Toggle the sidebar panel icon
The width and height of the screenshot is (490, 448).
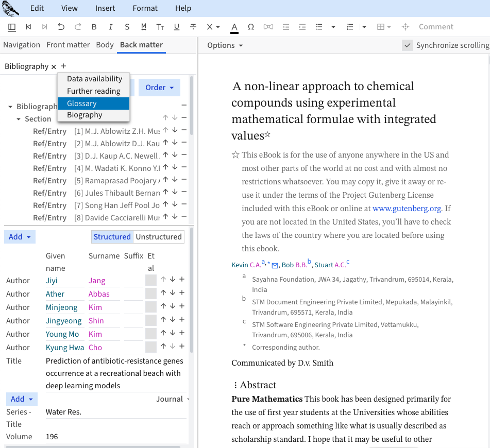12,27
